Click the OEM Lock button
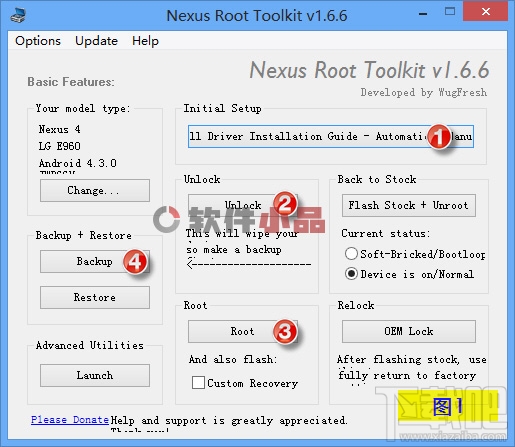 (409, 331)
